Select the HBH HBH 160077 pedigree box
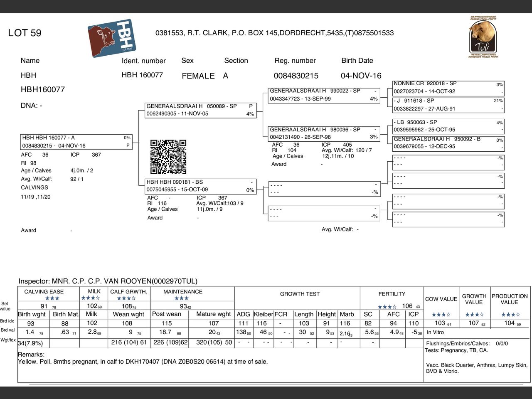 (76, 142)
